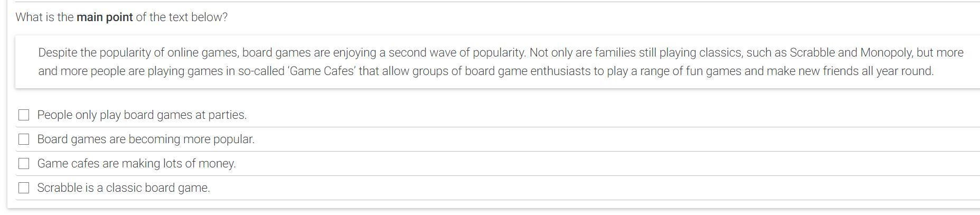980x215 pixels.
Task: Click the answer label 'Board games are becoming more popular.'
Action: click(146, 139)
